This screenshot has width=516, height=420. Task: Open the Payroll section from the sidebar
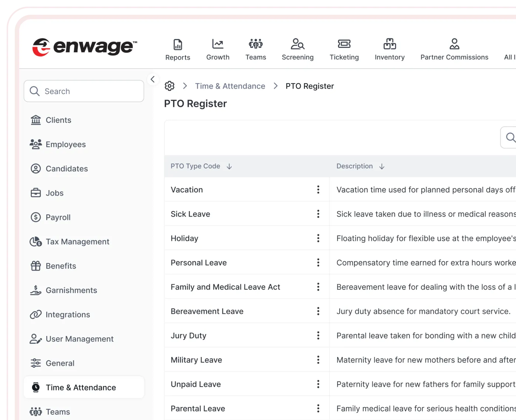58,217
